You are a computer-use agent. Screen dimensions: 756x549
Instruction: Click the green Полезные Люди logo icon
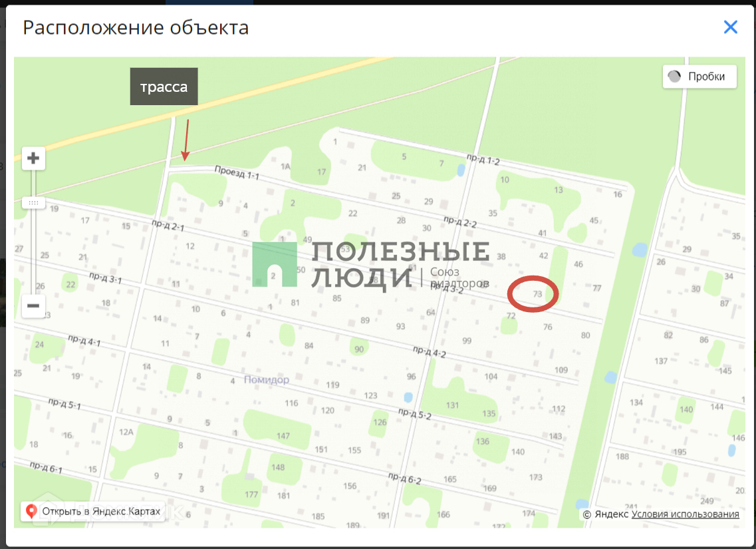275,264
